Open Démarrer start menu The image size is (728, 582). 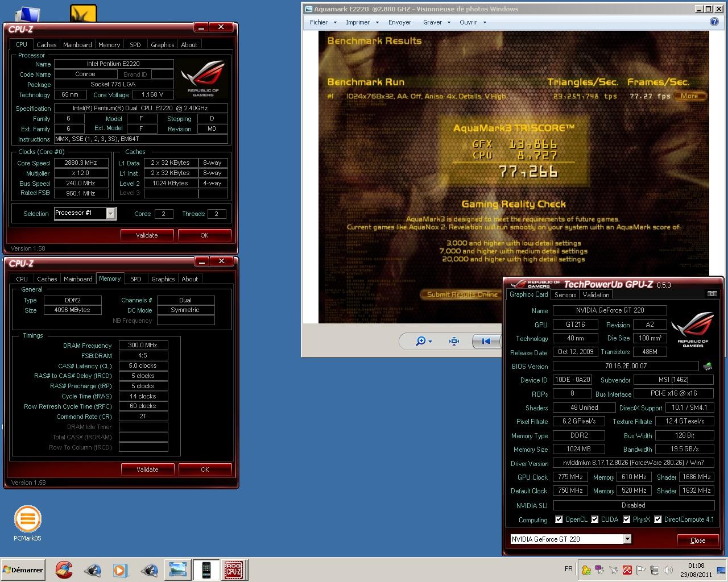[x=23, y=569]
